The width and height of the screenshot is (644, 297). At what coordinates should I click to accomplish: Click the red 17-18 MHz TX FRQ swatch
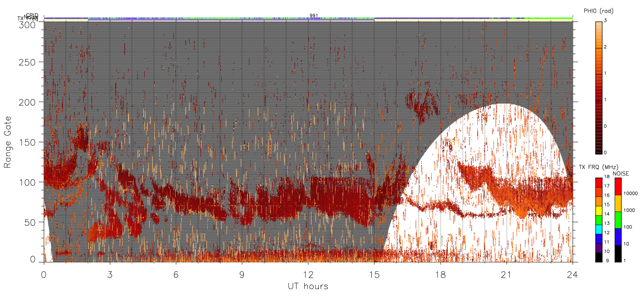tap(599, 183)
